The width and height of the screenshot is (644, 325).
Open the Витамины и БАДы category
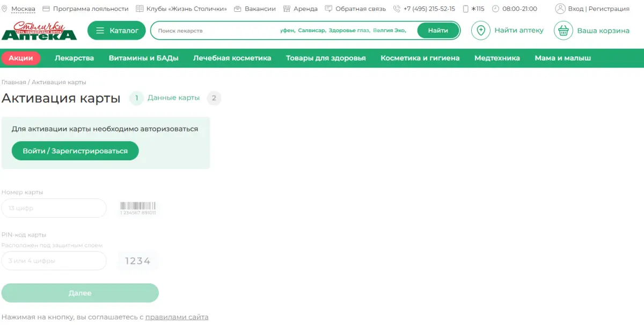(x=143, y=58)
